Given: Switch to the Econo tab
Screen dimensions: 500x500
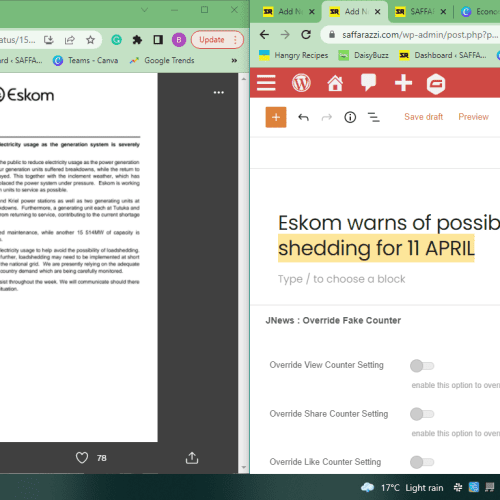Looking at the screenshot, I should pos(479,12).
